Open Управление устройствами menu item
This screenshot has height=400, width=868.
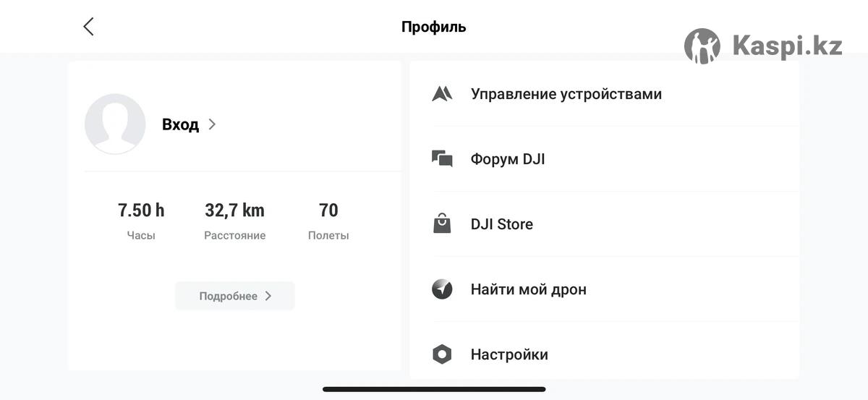pos(566,94)
